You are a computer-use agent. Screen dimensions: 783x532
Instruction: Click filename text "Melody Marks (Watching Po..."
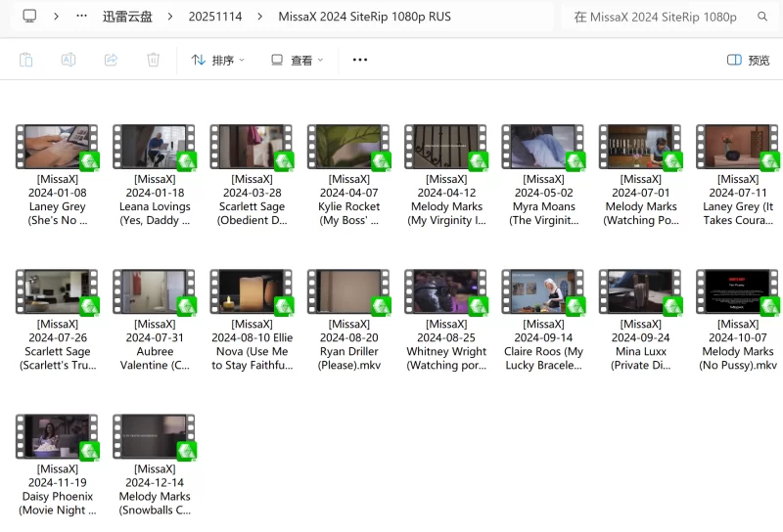coord(641,213)
